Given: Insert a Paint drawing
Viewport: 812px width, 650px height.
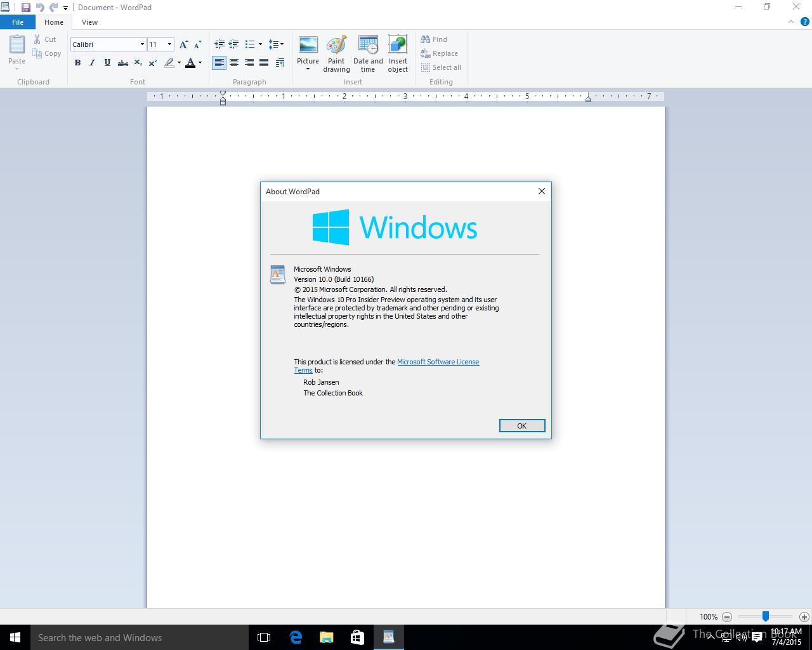Looking at the screenshot, I should coord(336,54).
